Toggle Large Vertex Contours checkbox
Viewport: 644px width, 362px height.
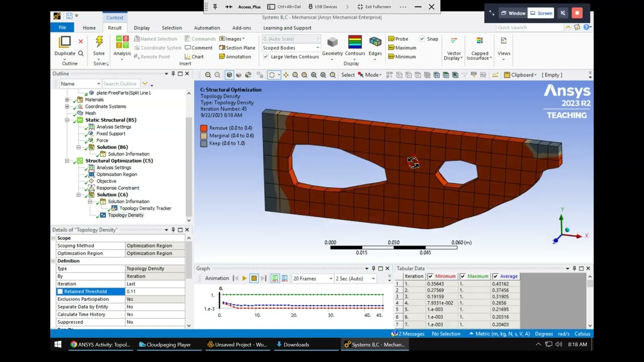266,57
